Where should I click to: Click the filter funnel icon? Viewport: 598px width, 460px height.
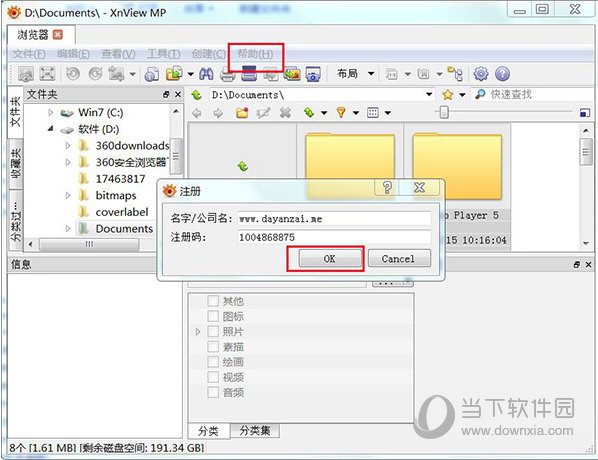tap(341, 113)
